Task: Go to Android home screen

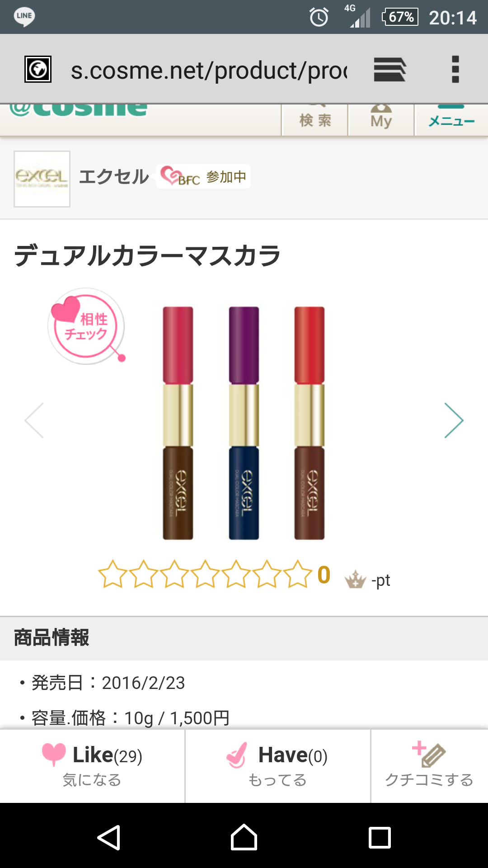Action: tap(244, 837)
